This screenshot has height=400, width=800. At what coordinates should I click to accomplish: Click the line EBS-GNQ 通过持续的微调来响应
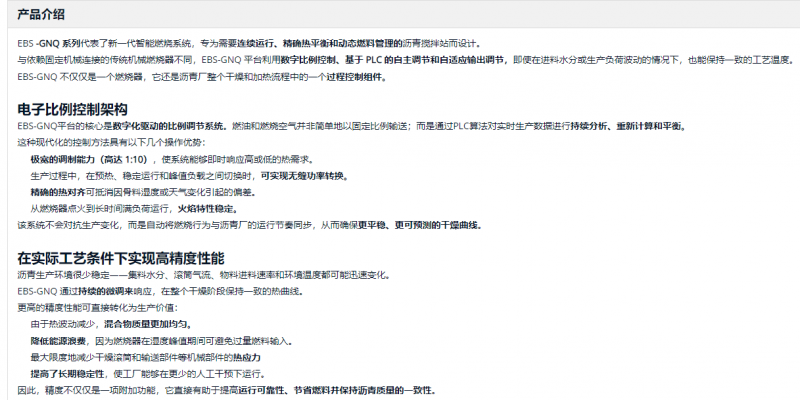pyautogui.click(x=160, y=292)
